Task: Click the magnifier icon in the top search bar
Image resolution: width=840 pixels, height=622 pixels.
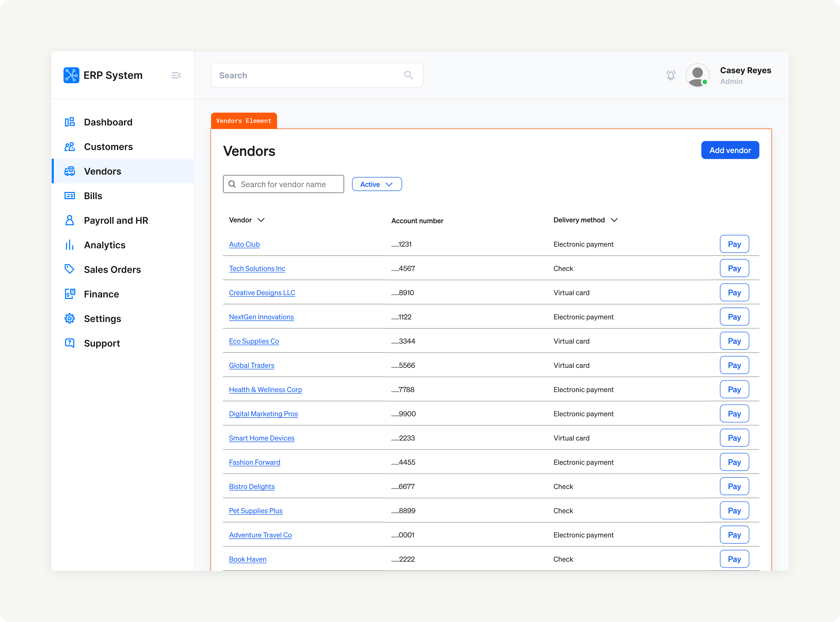Action: click(x=408, y=75)
